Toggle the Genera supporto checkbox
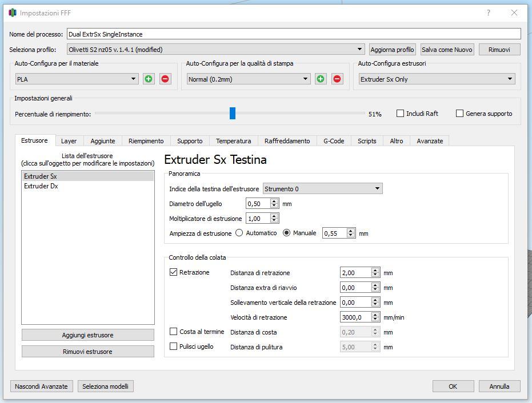Screen dimensions: 532x403 point(459,114)
